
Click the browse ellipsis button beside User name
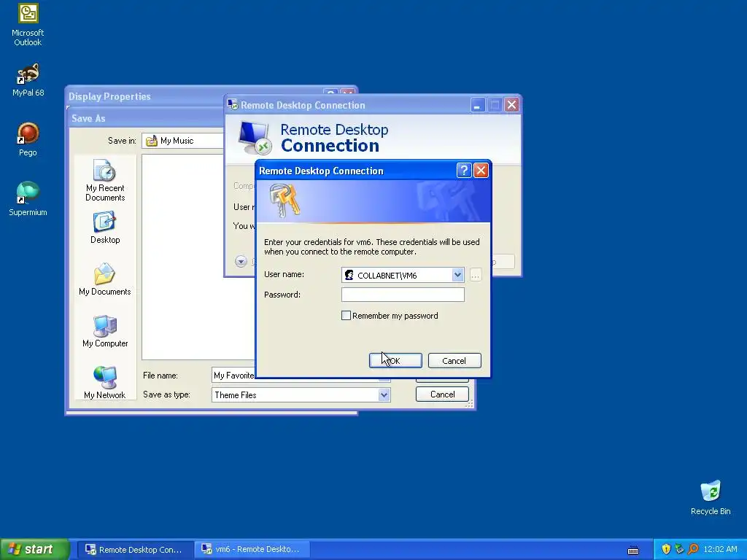[x=476, y=275]
